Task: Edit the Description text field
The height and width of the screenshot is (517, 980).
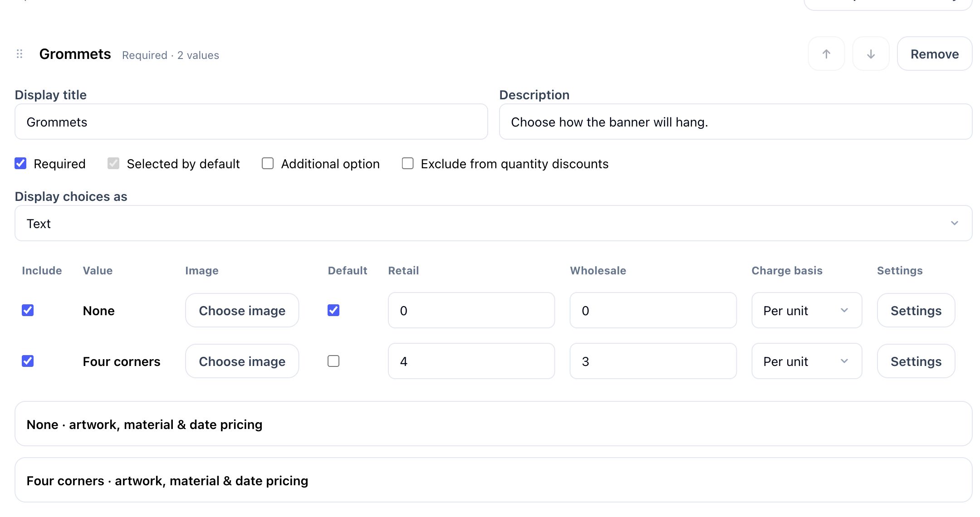Action: point(735,122)
